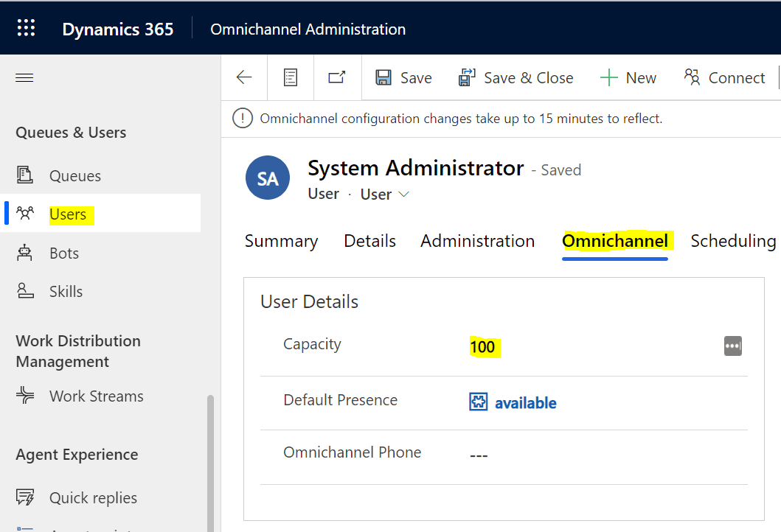Click the Users sidebar icon
781x532 pixels.
point(25,213)
